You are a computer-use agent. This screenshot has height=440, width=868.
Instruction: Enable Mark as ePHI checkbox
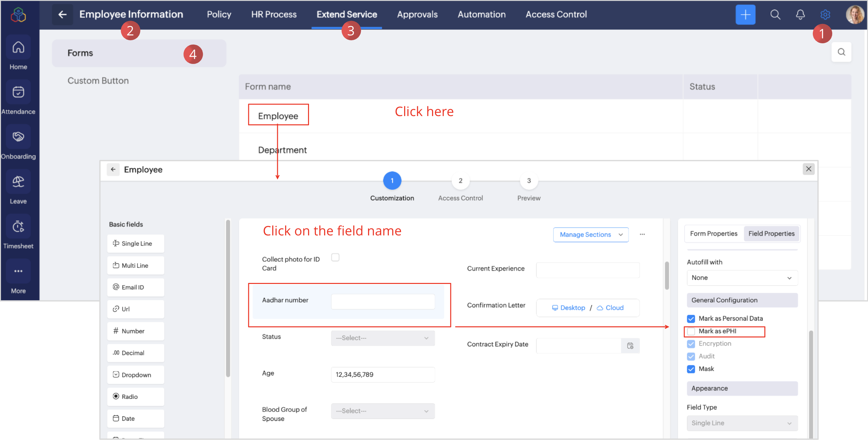click(x=691, y=331)
